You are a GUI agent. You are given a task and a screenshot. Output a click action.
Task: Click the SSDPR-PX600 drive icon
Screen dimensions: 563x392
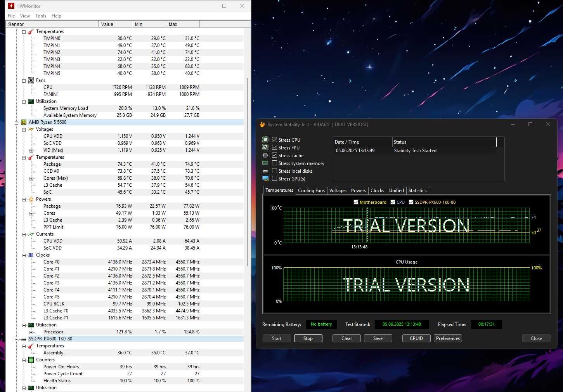coord(24,339)
